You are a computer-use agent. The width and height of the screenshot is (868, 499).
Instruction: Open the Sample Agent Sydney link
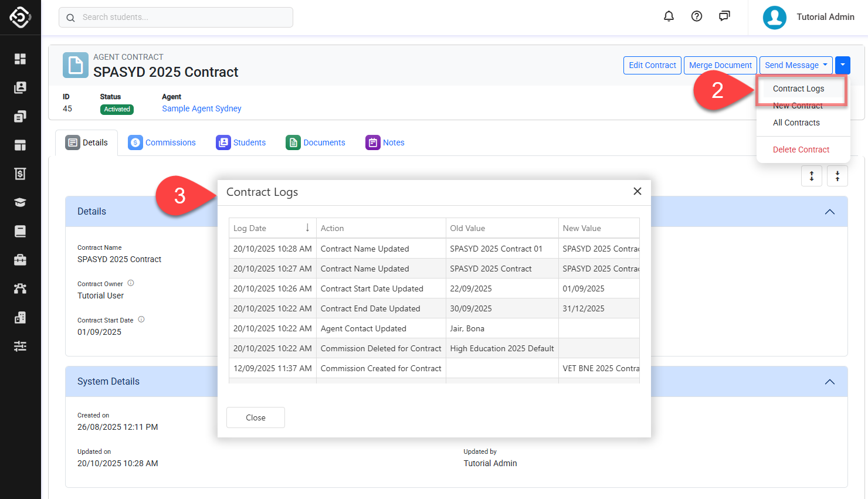click(x=202, y=108)
